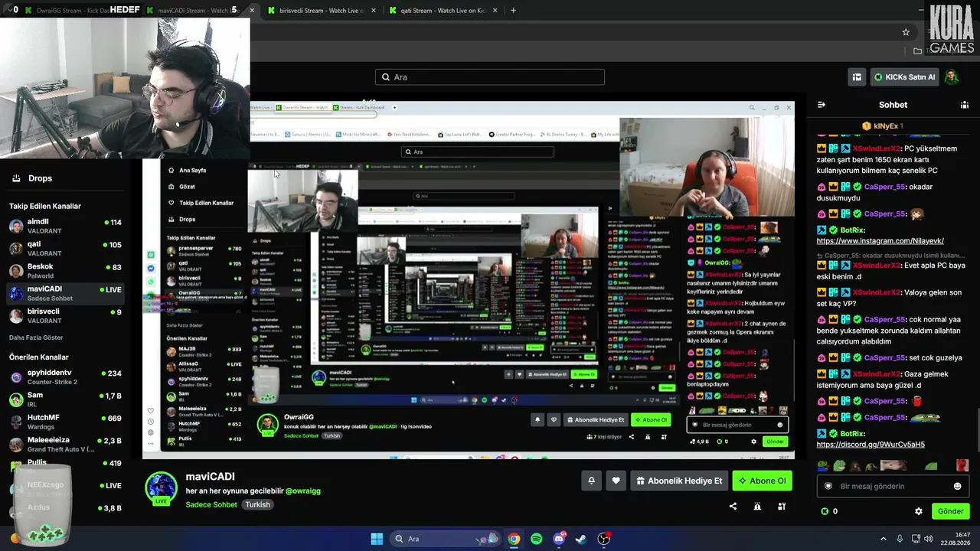Image resolution: width=980 pixels, height=551 pixels.
Task: Click the @owraigg mention link in title
Action: [302, 491]
